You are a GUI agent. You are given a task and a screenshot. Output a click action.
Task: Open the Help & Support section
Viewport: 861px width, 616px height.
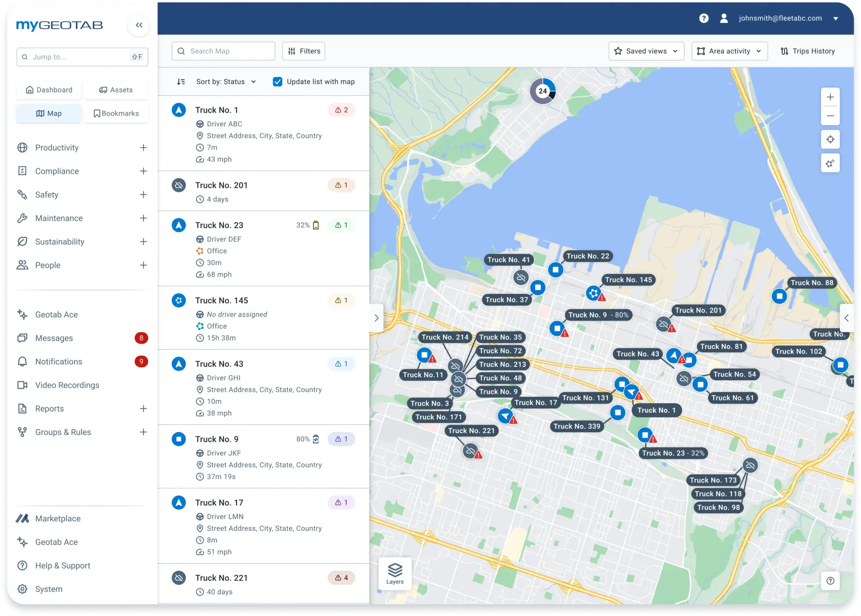tap(62, 565)
